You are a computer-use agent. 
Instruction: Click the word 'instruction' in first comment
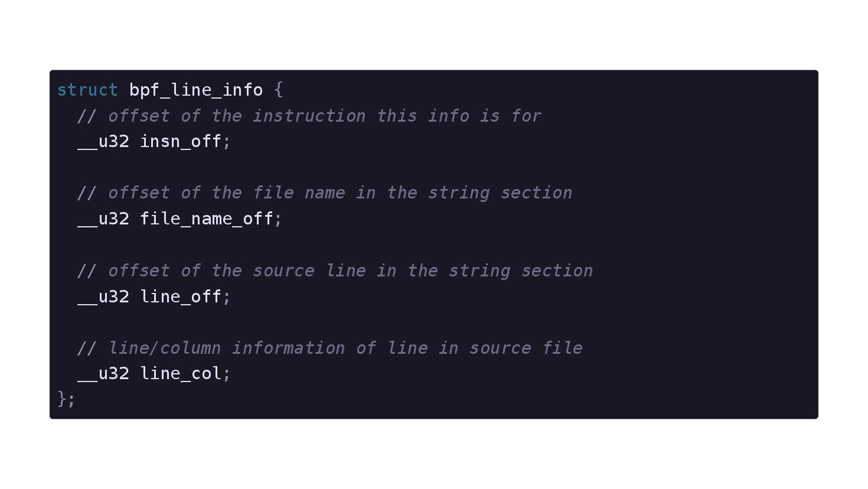(x=309, y=116)
